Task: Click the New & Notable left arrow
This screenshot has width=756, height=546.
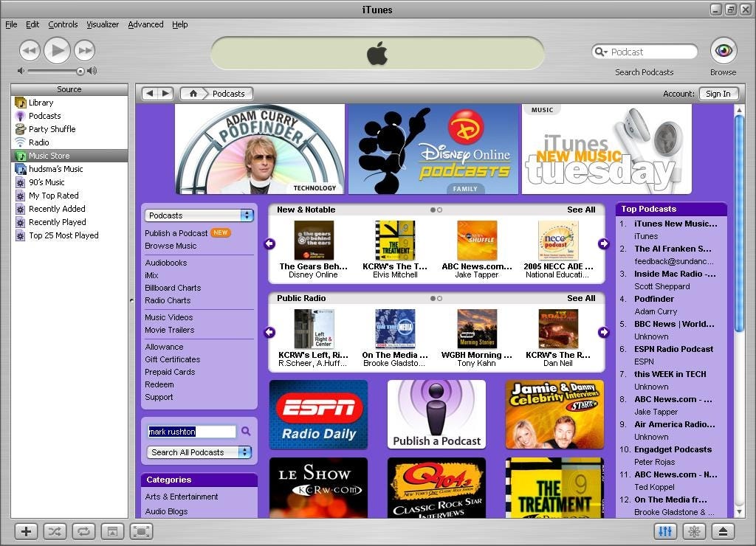Action: pos(270,243)
